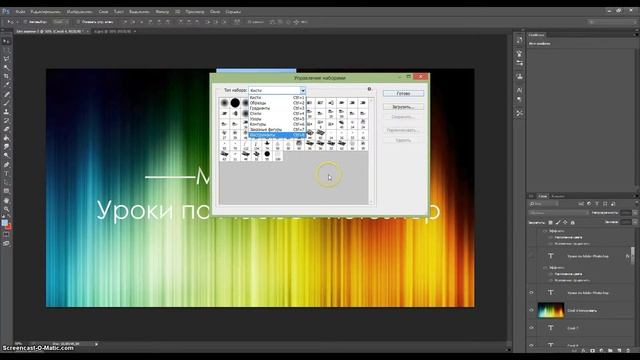The image size is (640, 360).
Task: Click the Сохранить... button
Action: [x=403, y=117]
